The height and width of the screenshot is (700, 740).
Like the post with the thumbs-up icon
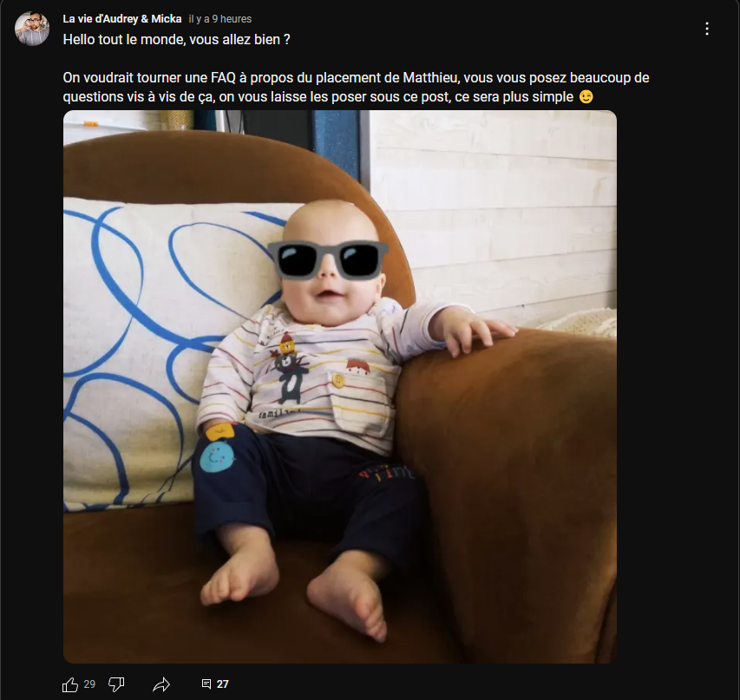pyautogui.click(x=70, y=684)
